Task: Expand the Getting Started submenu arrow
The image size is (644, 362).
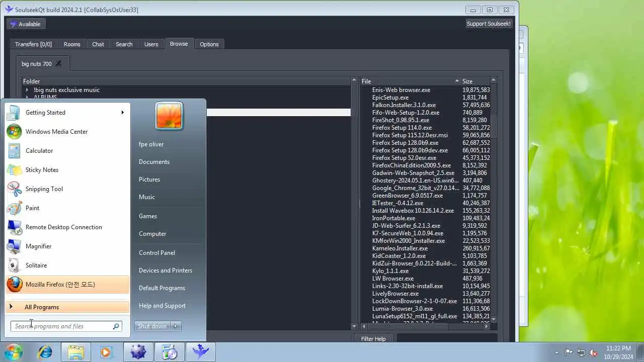Action: (122, 113)
